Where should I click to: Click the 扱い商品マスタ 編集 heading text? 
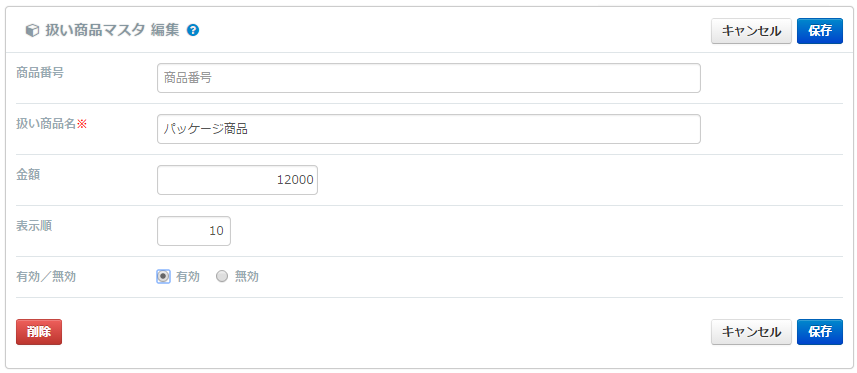(x=111, y=31)
